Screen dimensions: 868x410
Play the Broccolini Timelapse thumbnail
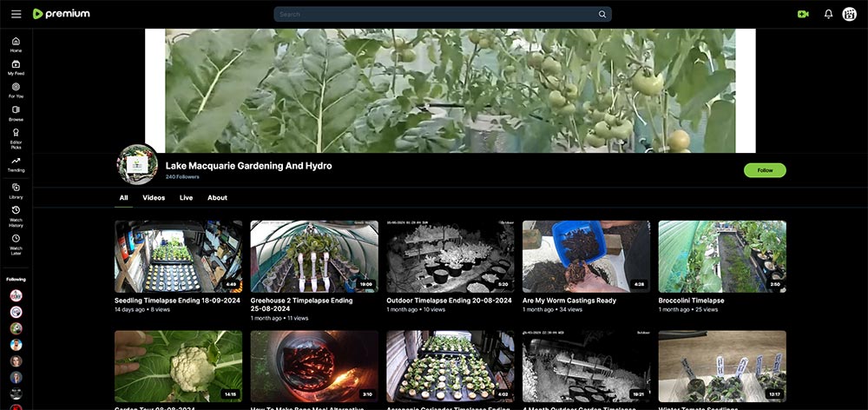(x=722, y=256)
